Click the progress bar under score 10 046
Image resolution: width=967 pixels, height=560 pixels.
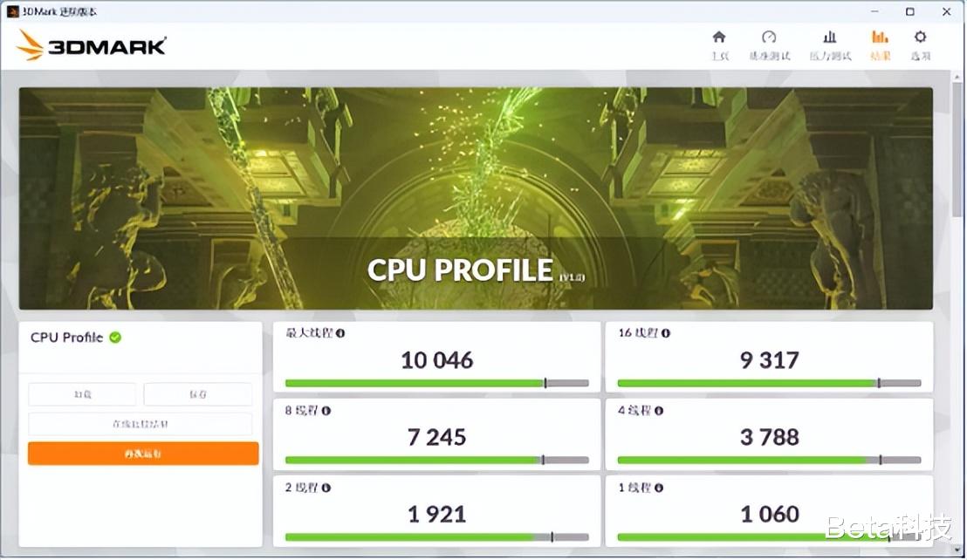coord(436,383)
